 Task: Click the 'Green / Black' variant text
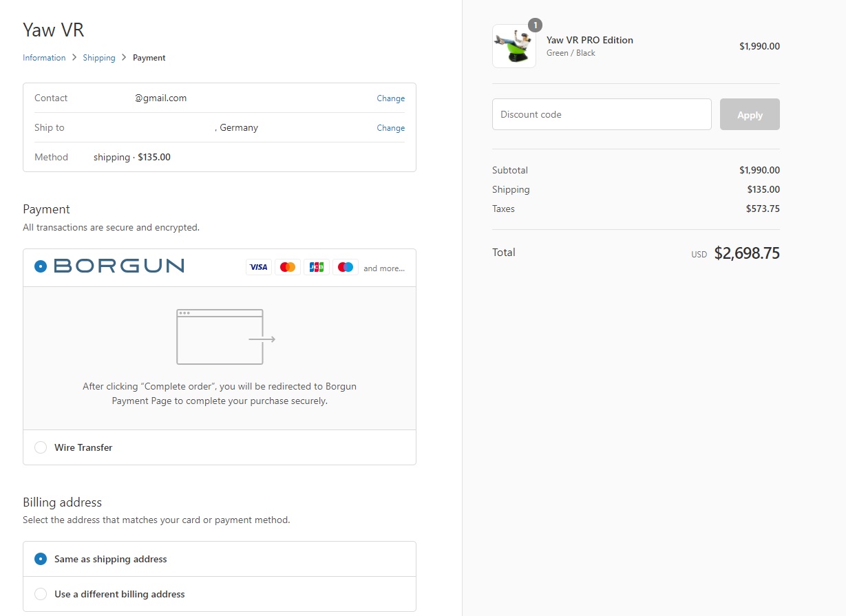point(571,53)
